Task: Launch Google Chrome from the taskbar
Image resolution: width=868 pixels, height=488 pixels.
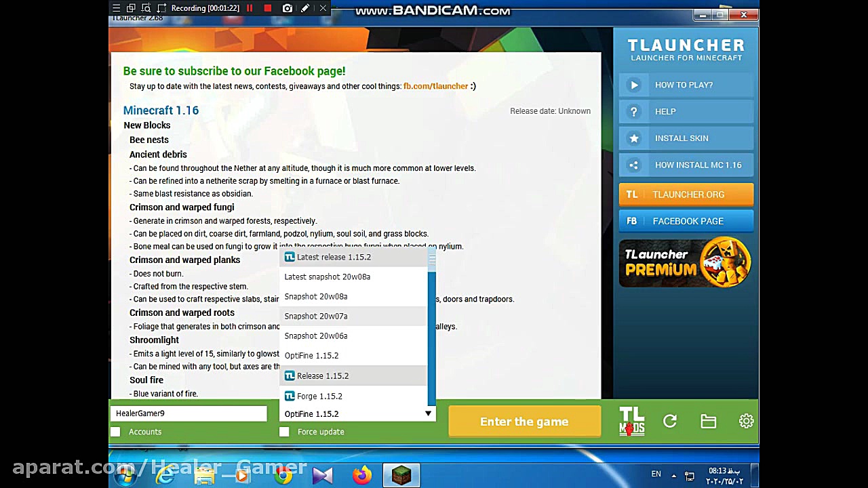Action: click(x=283, y=475)
